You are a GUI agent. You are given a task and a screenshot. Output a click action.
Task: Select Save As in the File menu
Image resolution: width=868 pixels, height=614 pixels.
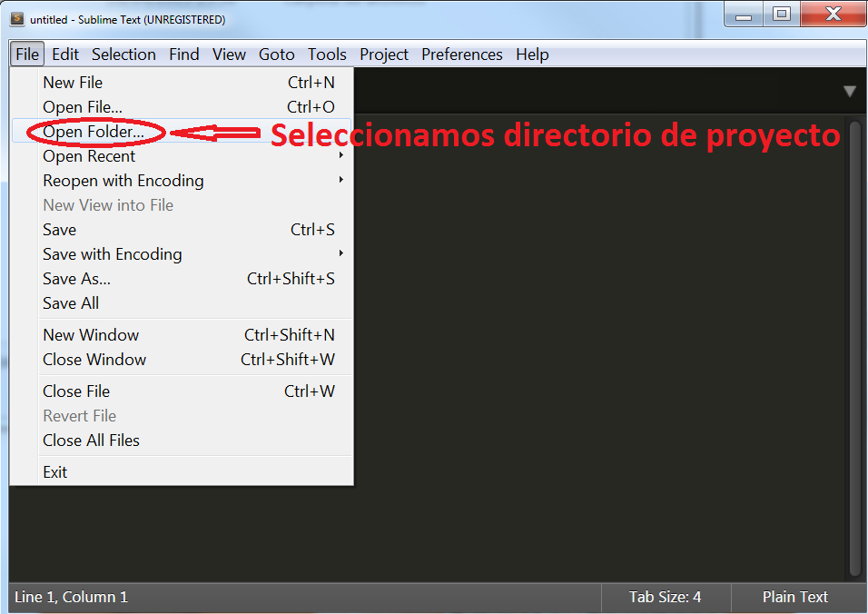pyautogui.click(x=76, y=279)
